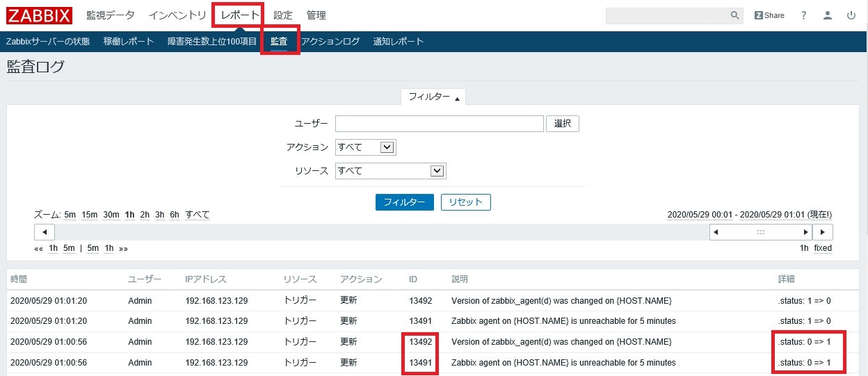Click the 時間 column header
This screenshot has height=376, width=868.
(x=19, y=279)
